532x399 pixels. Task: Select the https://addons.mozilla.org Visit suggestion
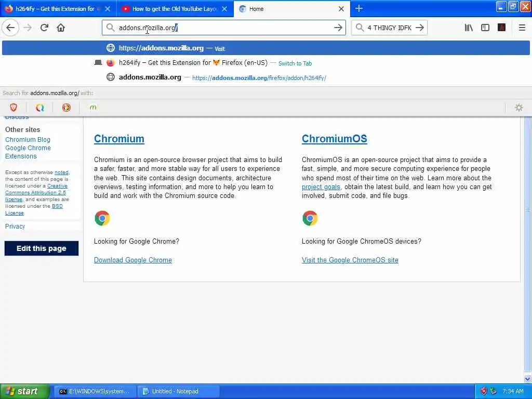pyautogui.click(x=266, y=48)
